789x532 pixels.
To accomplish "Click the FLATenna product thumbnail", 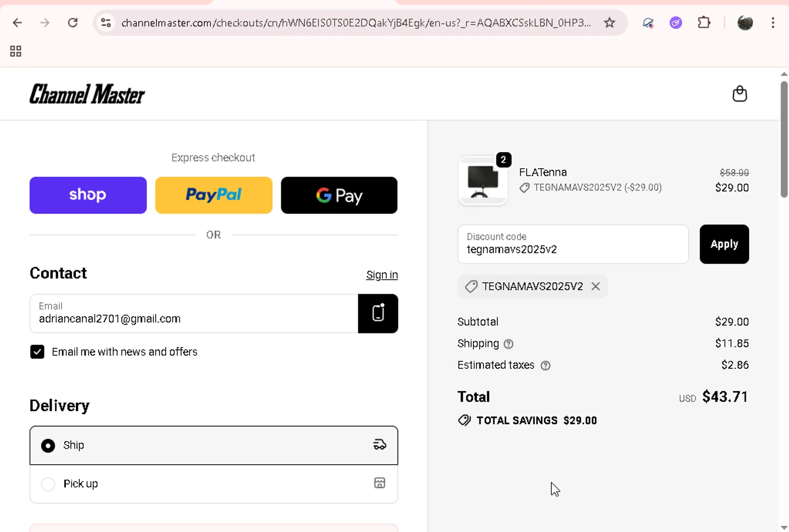I will [x=483, y=180].
